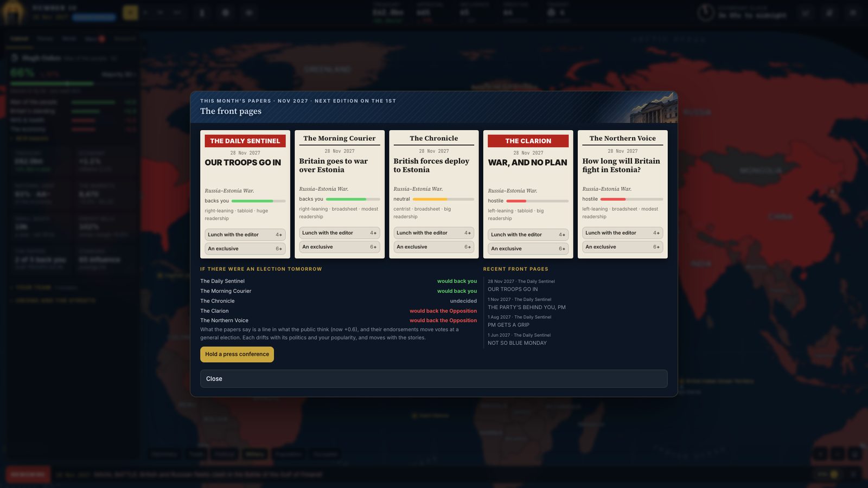Open 'How long will Britain fight in Estonia?' headline

621,165
